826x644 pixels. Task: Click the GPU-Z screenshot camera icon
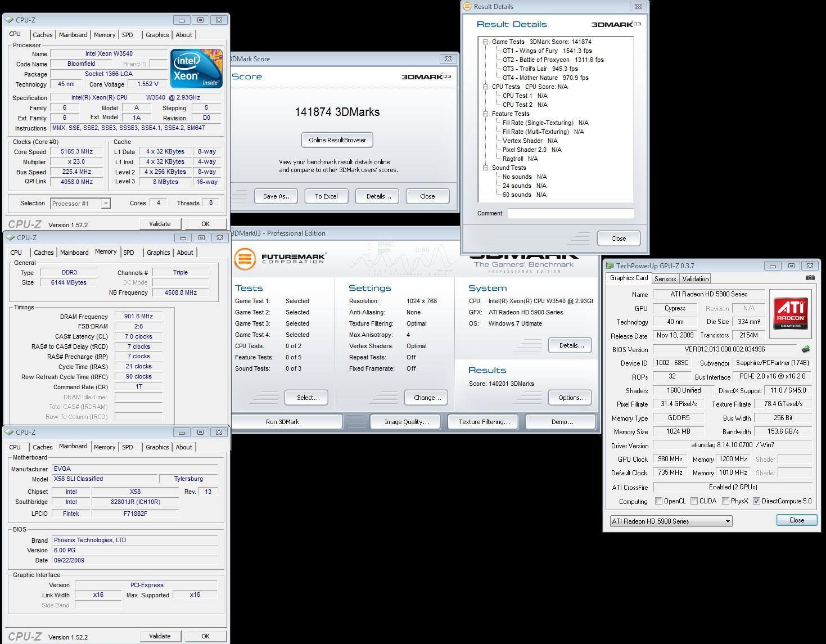pos(810,278)
